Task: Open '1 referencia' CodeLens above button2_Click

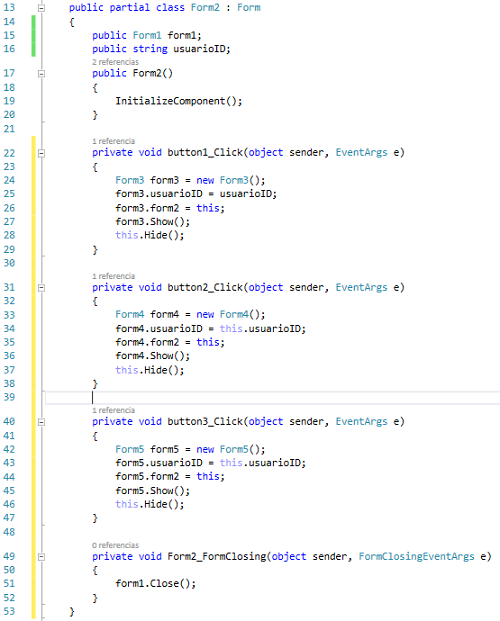Action: tap(113, 276)
